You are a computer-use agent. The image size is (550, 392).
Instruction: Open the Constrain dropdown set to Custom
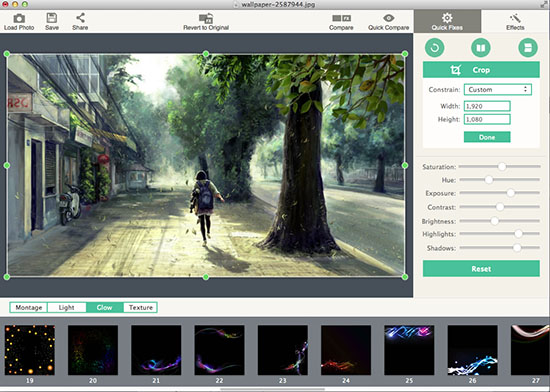[x=498, y=89]
